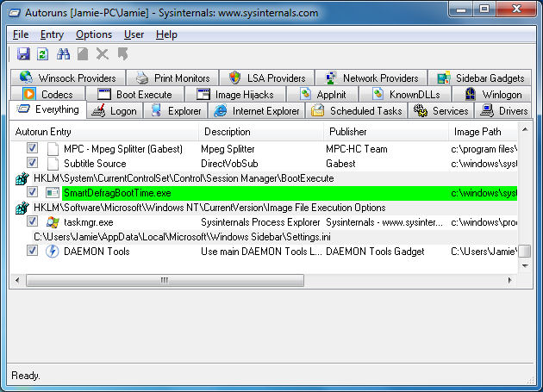This screenshot has width=543, height=392.
Task: Click the MPC Mpeg Splitter file icon
Action: [53, 149]
